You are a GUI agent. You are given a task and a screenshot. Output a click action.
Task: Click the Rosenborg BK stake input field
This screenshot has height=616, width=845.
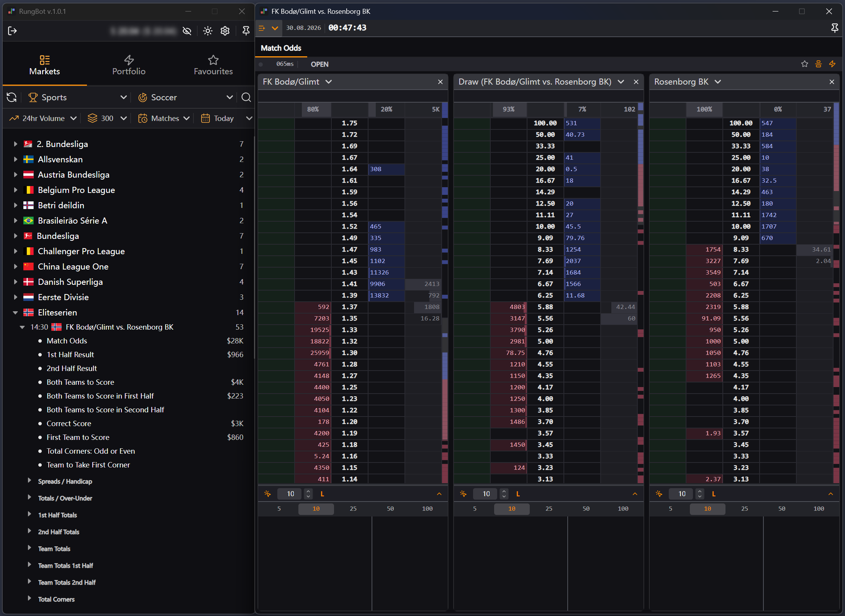point(681,494)
